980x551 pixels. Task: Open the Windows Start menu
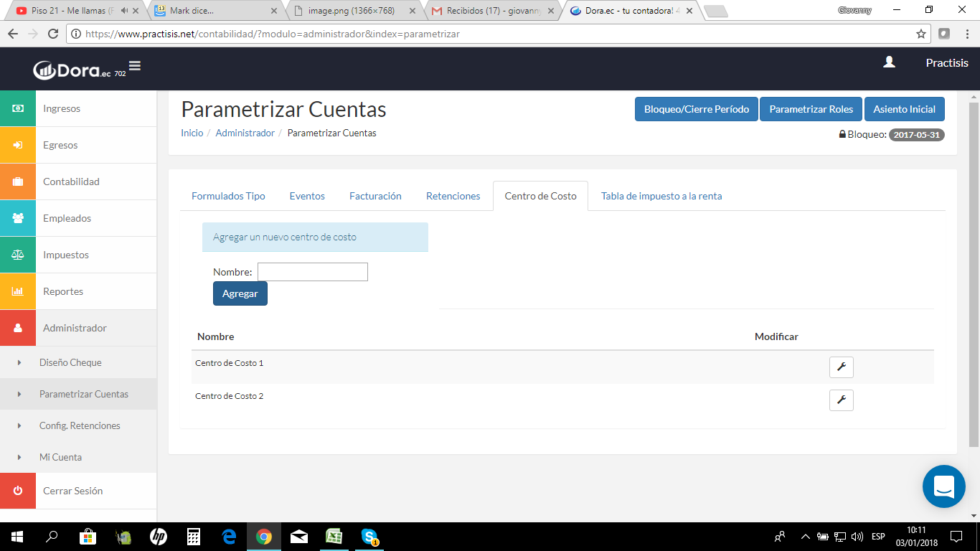(17, 537)
